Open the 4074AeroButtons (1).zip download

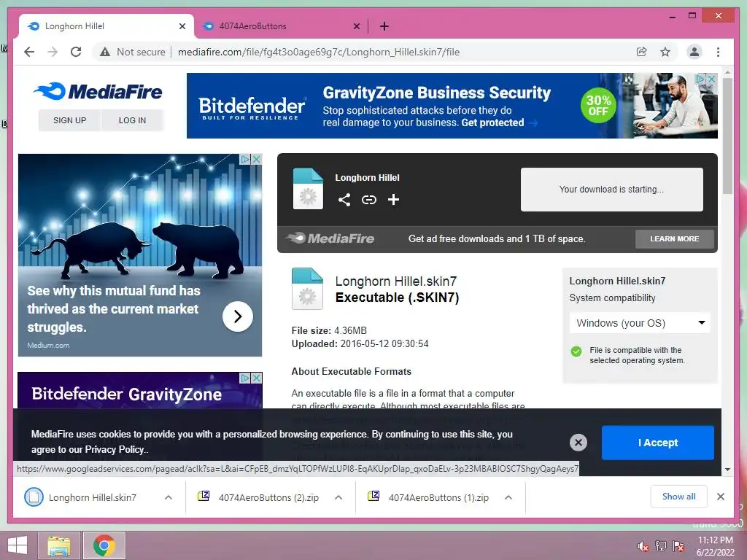tap(438, 497)
